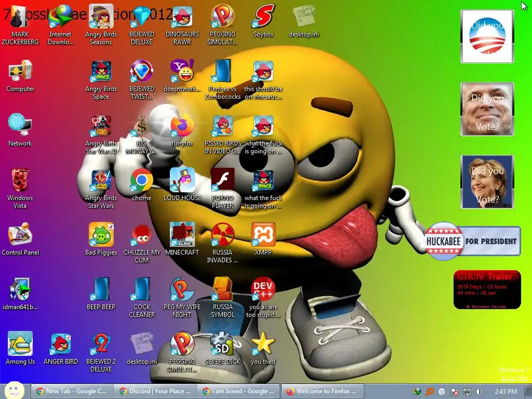Switch to Discord | Your Place taskbar button
The image size is (532, 399).
click(x=155, y=391)
